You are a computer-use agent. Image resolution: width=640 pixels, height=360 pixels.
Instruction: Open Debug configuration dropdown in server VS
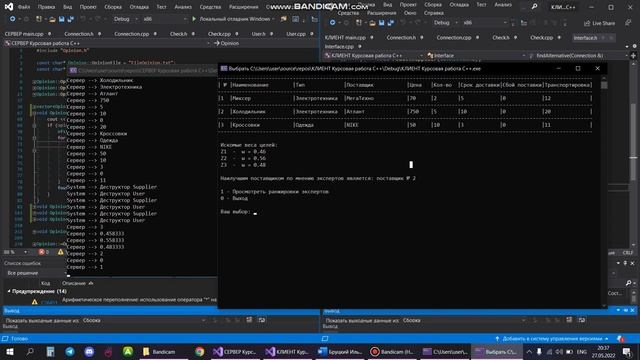click(125, 19)
